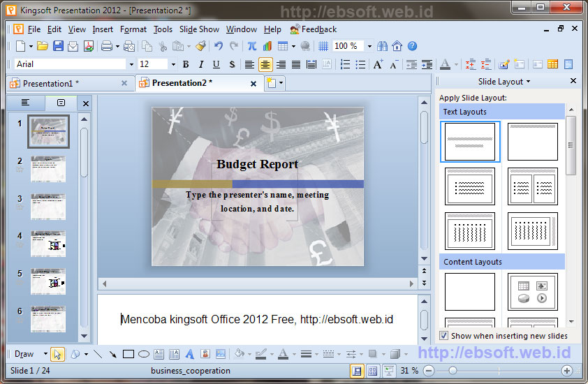The width and height of the screenshot is (588, 384).
Task: Open Help with the question mark icon
Action: pos(412,46)
